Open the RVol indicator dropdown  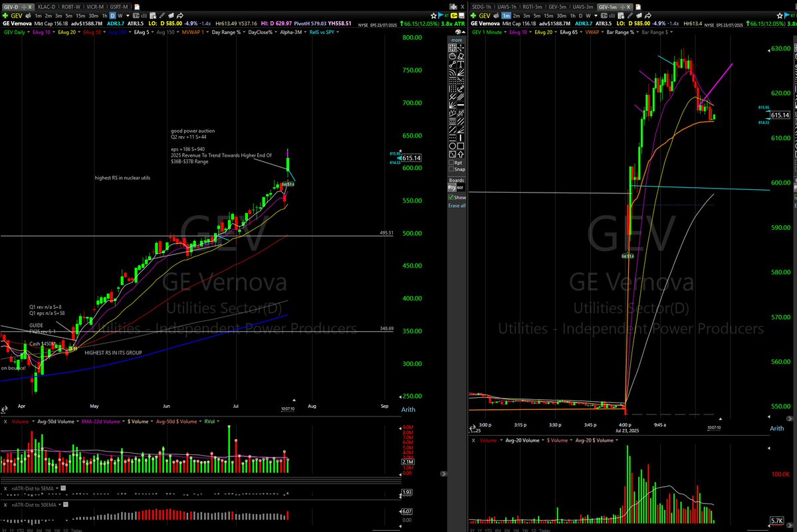click(x=218, y=421)
